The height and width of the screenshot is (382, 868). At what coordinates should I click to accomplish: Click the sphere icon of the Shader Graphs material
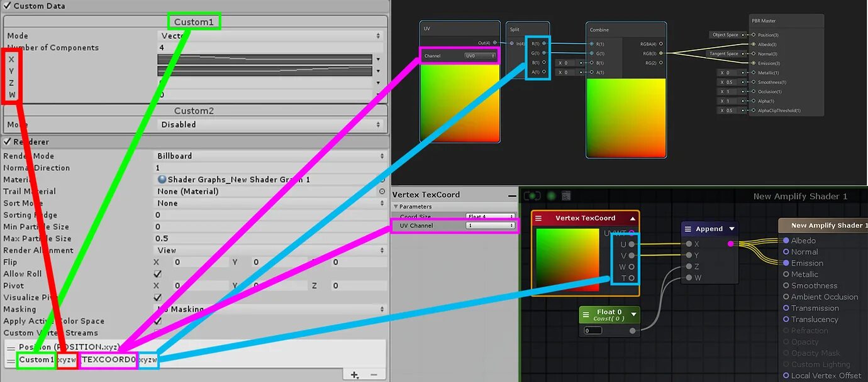(162, 180)
